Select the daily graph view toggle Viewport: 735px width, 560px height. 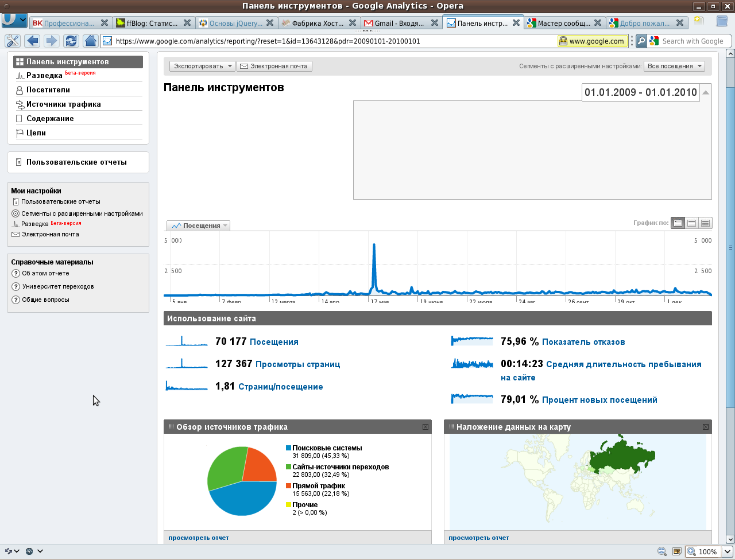[678, 223]
